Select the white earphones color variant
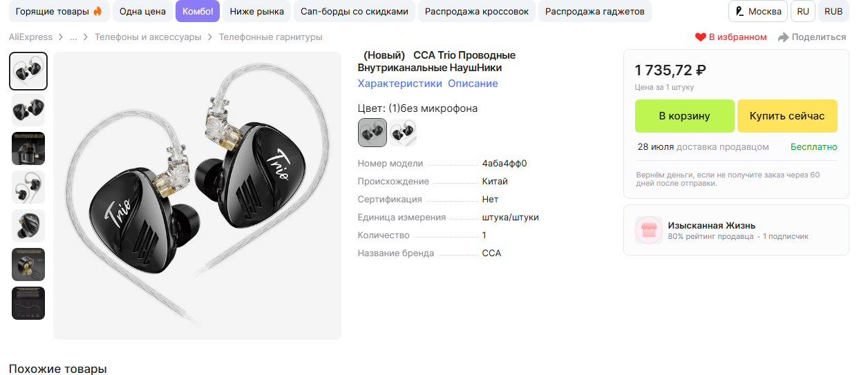 [403, 133]
